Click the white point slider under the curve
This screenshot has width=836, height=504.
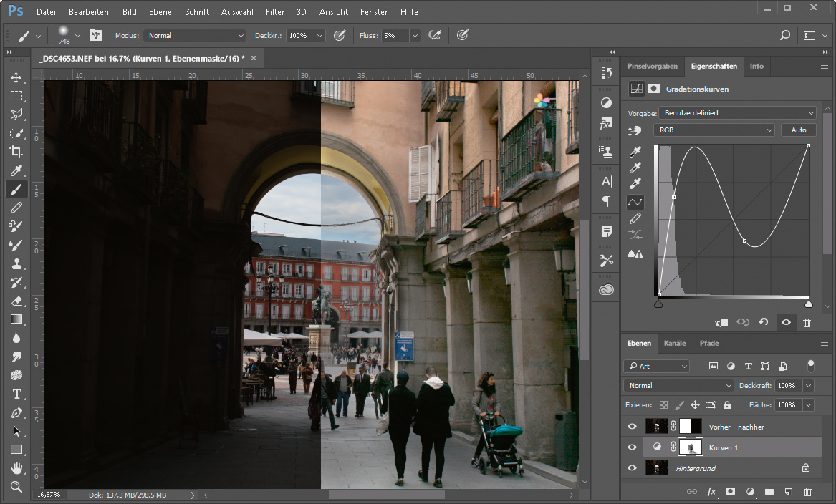[x=809, y=304]
